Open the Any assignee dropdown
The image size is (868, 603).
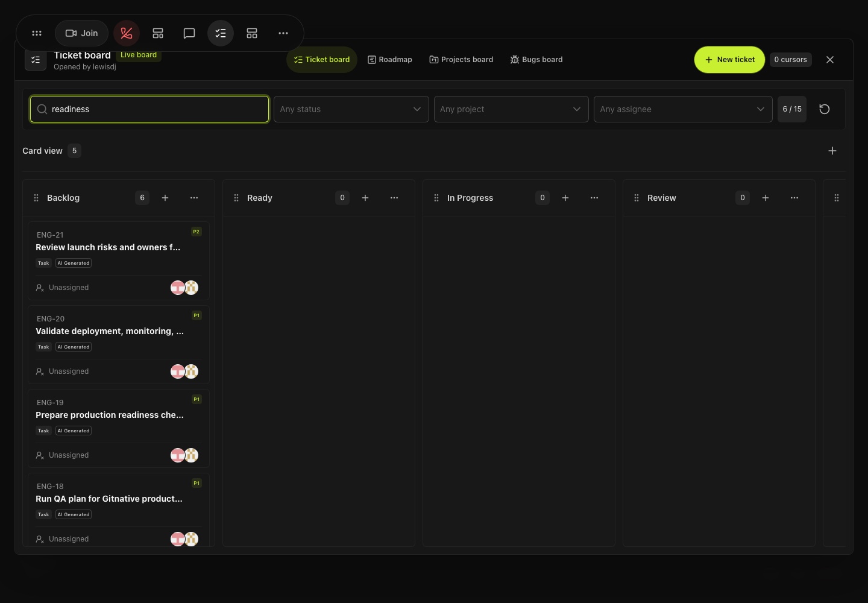click(683, 109)
